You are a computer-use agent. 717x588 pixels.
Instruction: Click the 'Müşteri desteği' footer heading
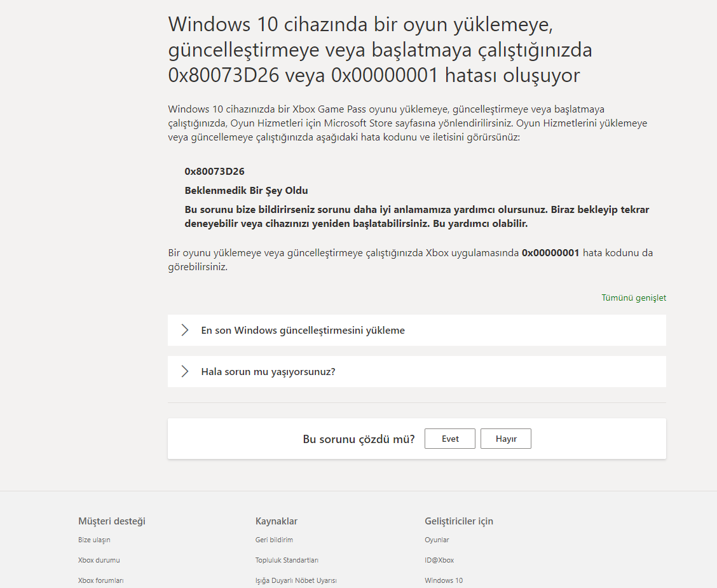pyautogui.click(x=112, y=521)
